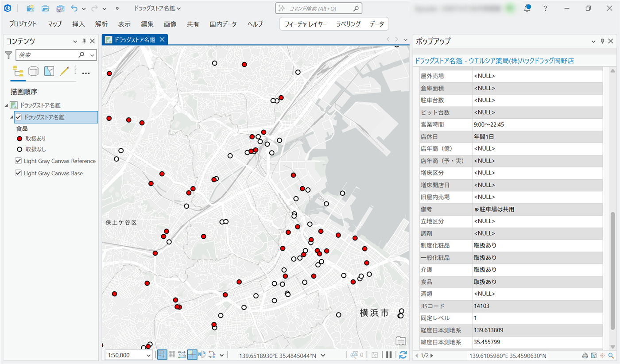Open the coordinate display format dropdown
620x364 pixels.
(x=323, y=355)
